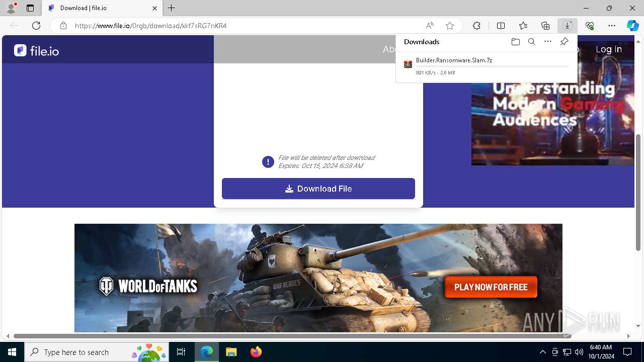Screen dimensions: 644x362
Task: Open File Explorer from taskbar
Action: [x=231, y=352]
